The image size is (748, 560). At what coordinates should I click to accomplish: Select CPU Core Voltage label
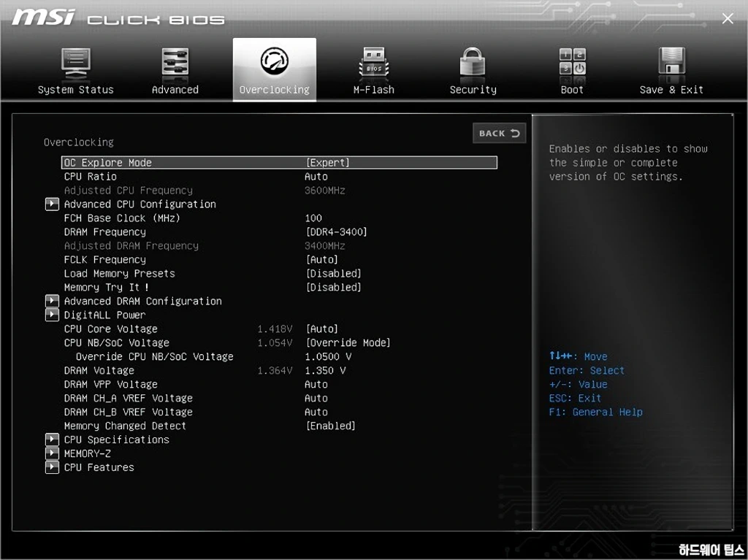111,329
